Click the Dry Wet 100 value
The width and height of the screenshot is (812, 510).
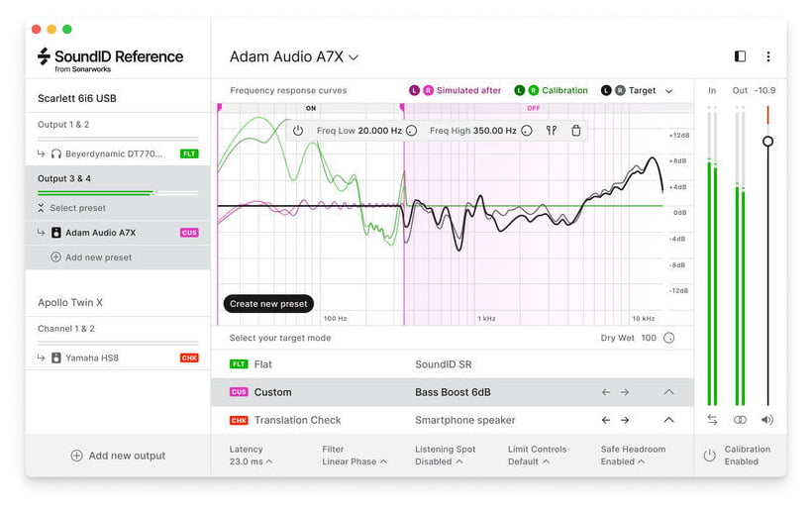(649, 338)
